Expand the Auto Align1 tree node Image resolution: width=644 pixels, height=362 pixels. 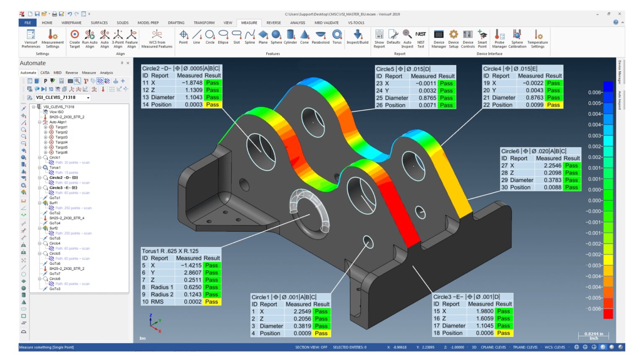pyautogui.click(x=40, y=122)
